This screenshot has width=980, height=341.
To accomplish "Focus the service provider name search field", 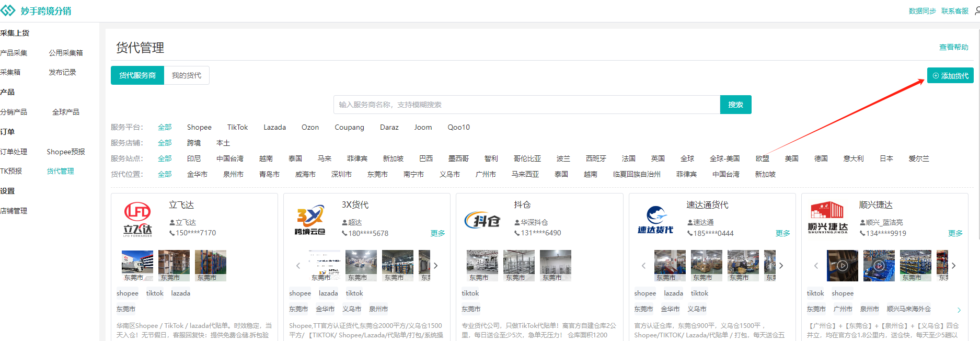I will click(527, 105).
